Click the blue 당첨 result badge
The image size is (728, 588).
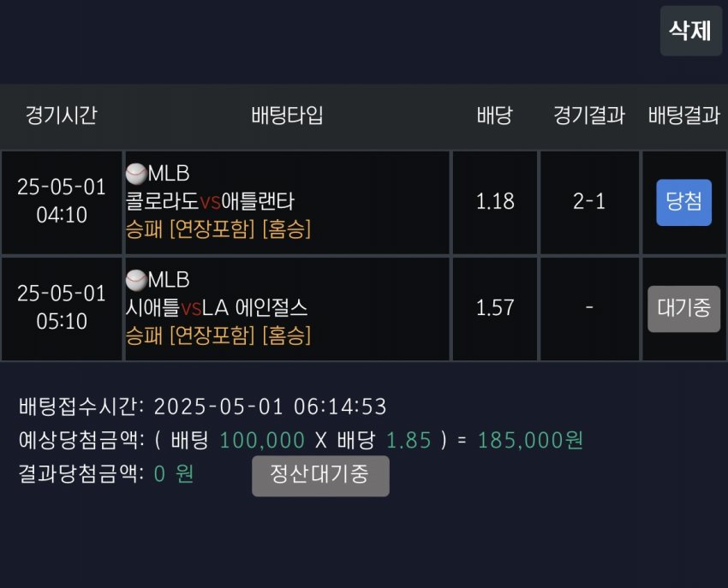(x=683, y=202)
